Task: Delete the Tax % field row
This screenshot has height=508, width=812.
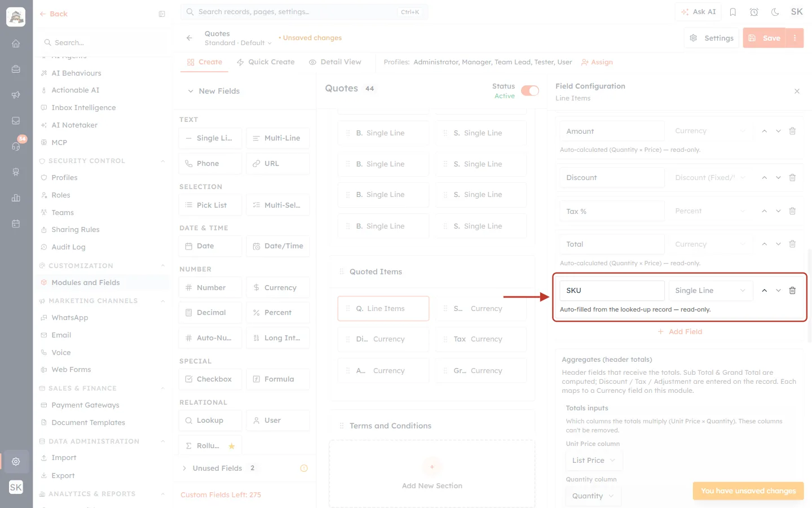Action: point(792,211)
